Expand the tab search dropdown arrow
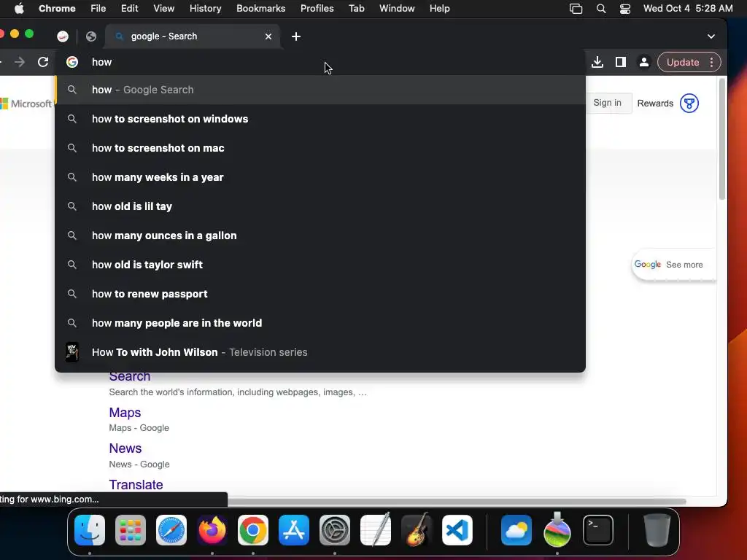The image size is (747, 560). click(711, 36)
